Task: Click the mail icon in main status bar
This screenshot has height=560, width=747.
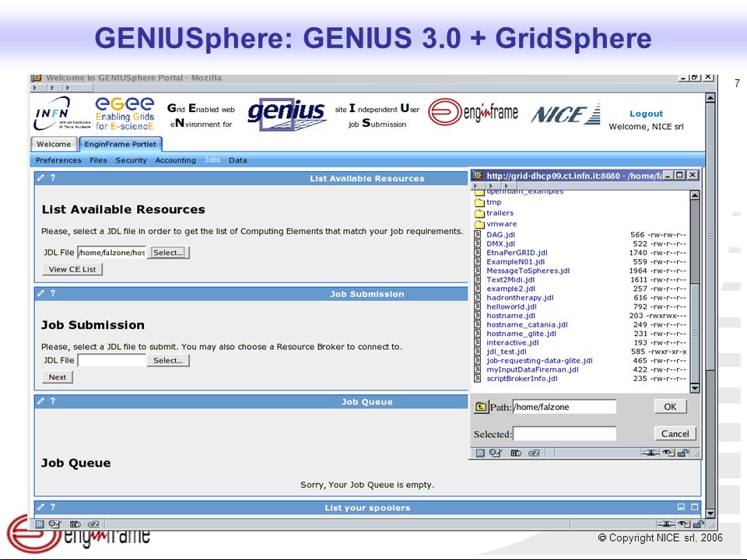Action: pyautogui.click(x=54, y=524)
